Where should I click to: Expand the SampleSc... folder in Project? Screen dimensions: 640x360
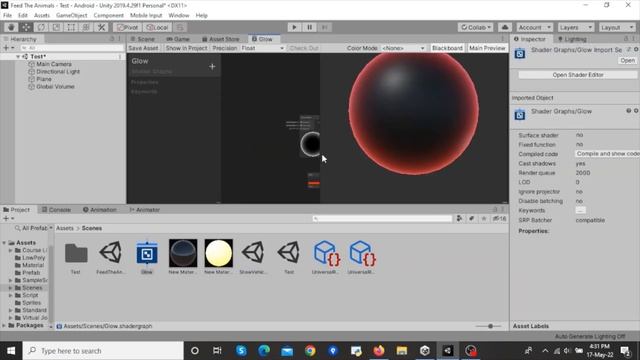click(x=11, y=280)
